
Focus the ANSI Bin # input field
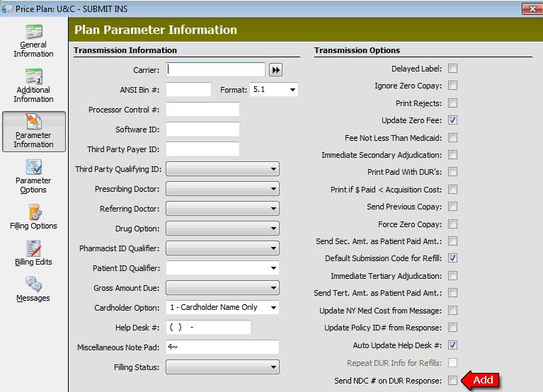click(x=188, y=90)
